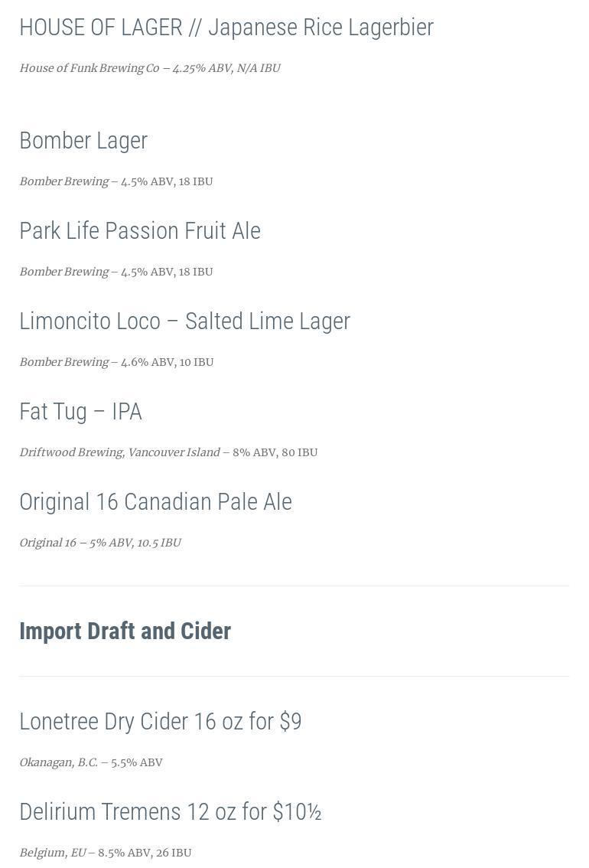
Task: Click the Import Draft and Cider section heading
Action: (x=125, y=631)
